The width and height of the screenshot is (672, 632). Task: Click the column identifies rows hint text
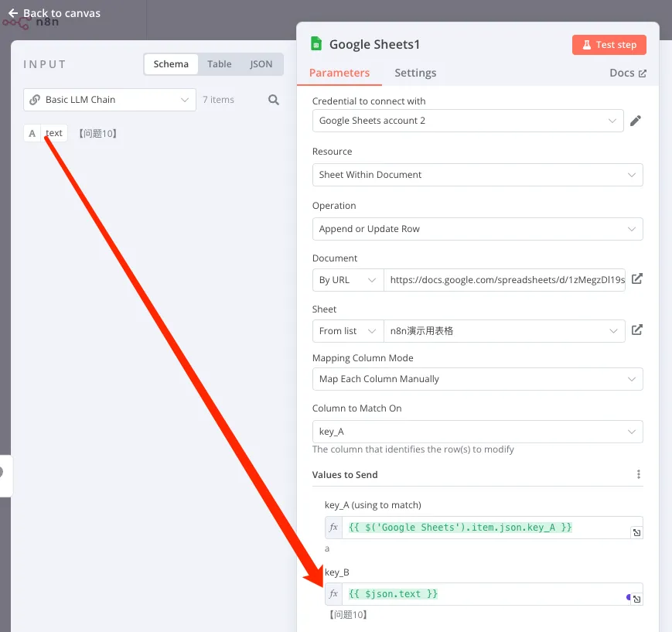413,449
